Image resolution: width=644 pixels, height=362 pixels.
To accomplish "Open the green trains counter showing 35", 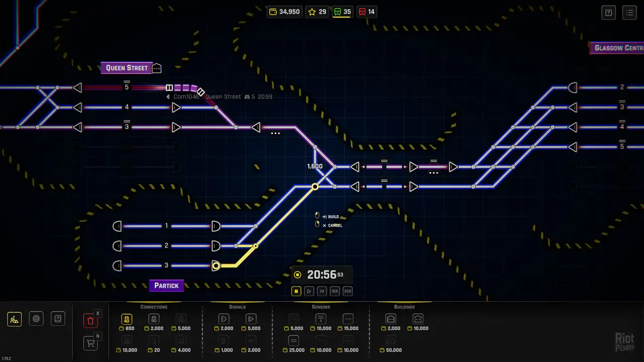I will 342,12.
